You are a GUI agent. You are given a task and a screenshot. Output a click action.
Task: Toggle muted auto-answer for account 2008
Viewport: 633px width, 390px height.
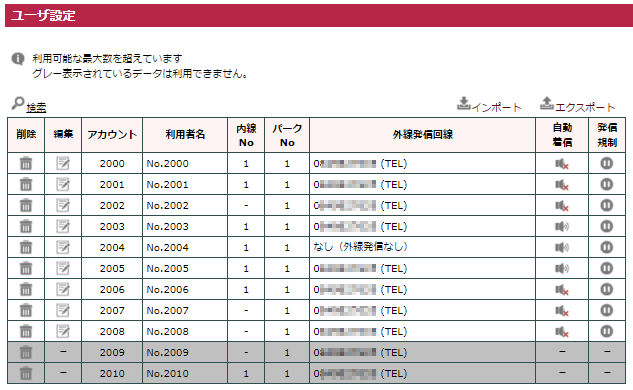[562, 332]
